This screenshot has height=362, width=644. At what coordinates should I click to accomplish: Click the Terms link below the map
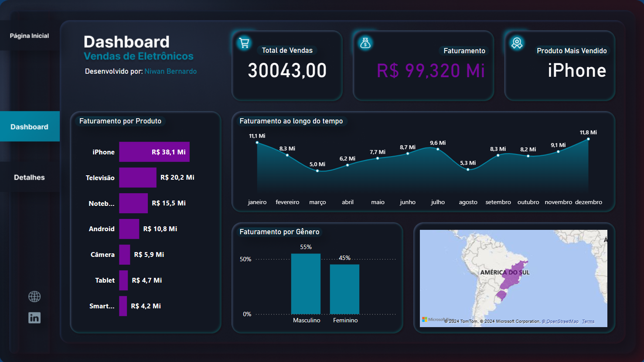(588, 321)
